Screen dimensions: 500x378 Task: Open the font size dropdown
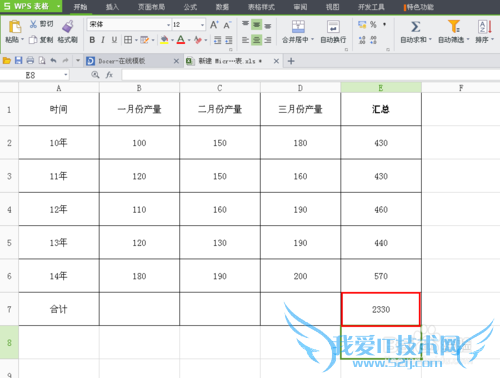pos(202,25)
